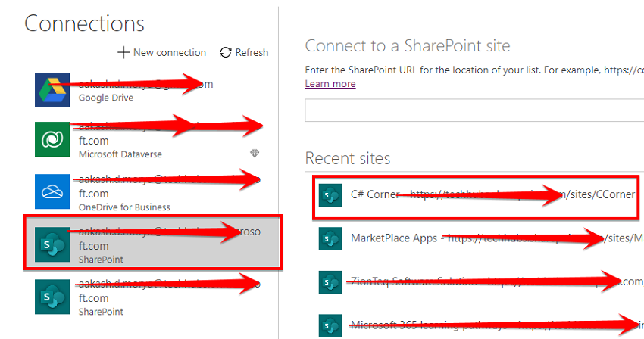Click the circular Refresh arrow icon
Image resolution: width=644 pixels, height=339 pixels.
(226, 52)
